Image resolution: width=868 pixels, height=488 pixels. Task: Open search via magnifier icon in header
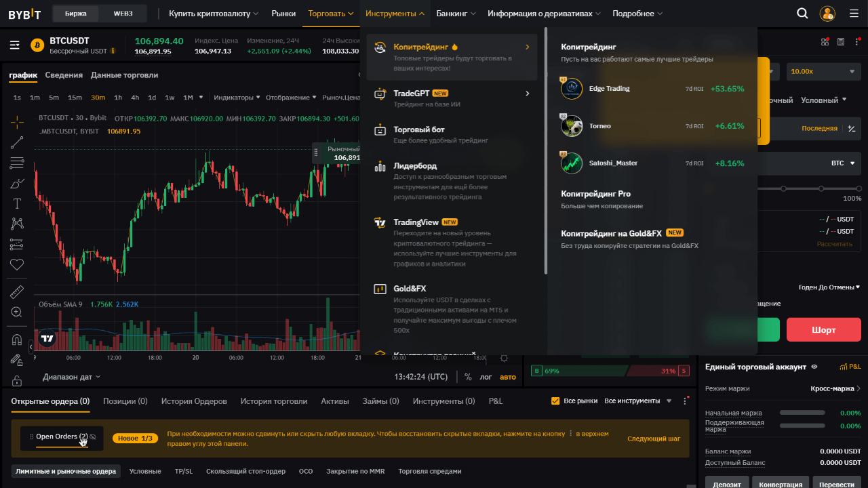[x=802, y=14]
